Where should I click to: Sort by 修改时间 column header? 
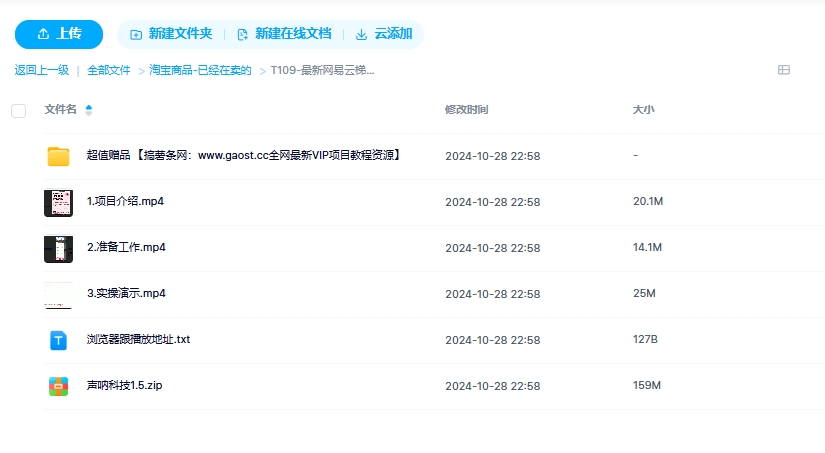[x=466, y=110]
